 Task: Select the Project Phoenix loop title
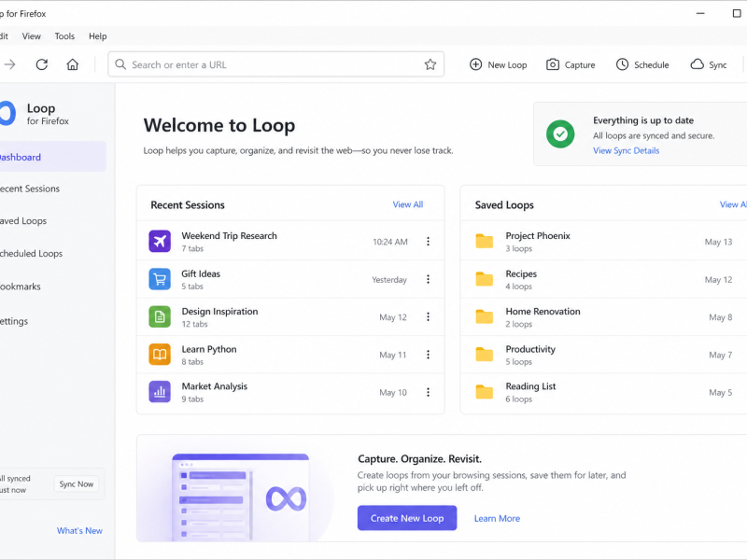(x=538, y=236)
